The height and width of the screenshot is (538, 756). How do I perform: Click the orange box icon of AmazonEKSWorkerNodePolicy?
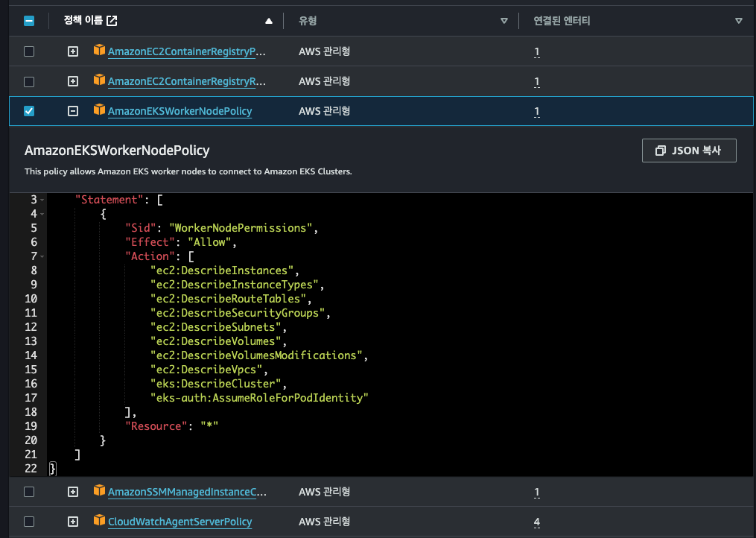[99, 110]
